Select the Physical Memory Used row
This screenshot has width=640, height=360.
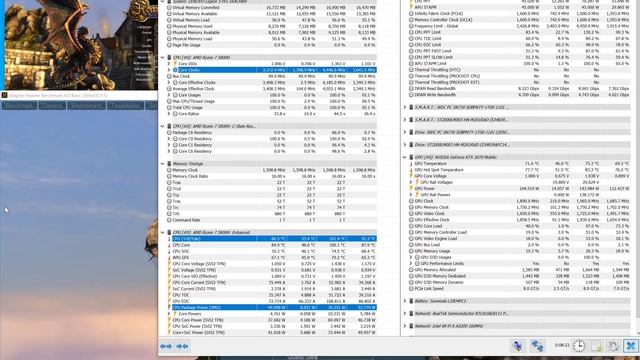pos(271,26)
